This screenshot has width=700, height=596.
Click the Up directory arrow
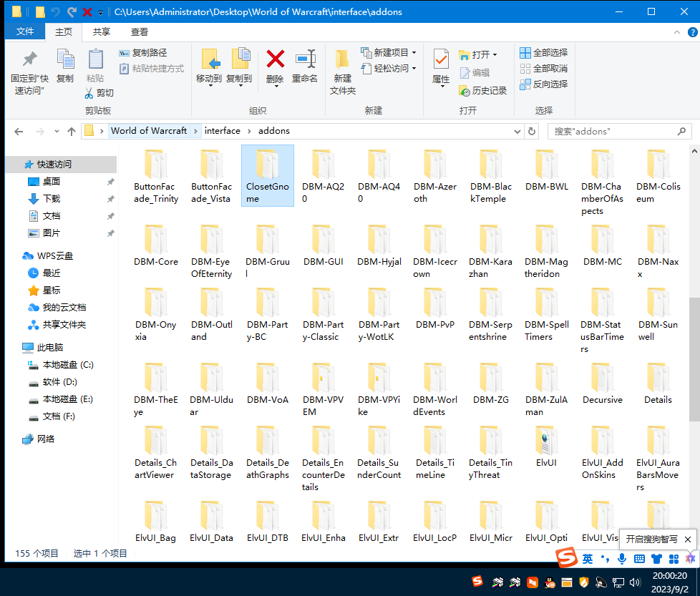coord(72,131)
